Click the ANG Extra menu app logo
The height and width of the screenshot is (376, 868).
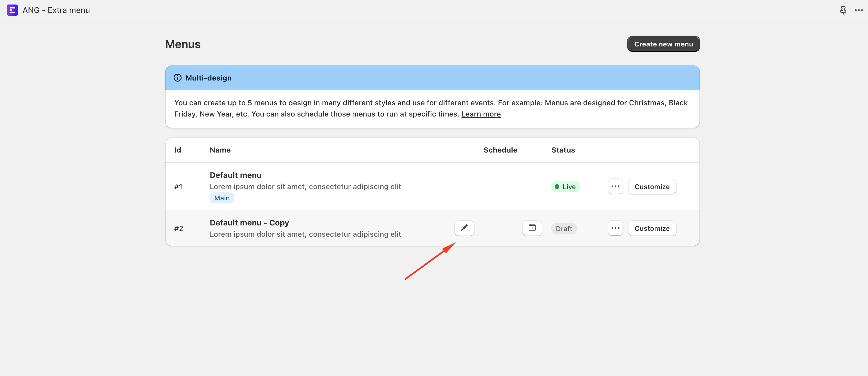pyautogui.click(x=12, y=10)
